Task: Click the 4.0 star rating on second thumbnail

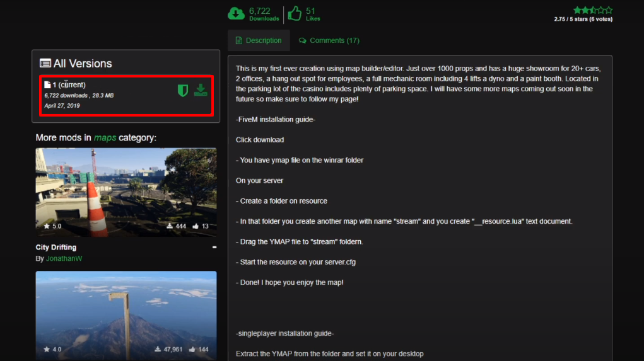Action: (x=52, y=349)
